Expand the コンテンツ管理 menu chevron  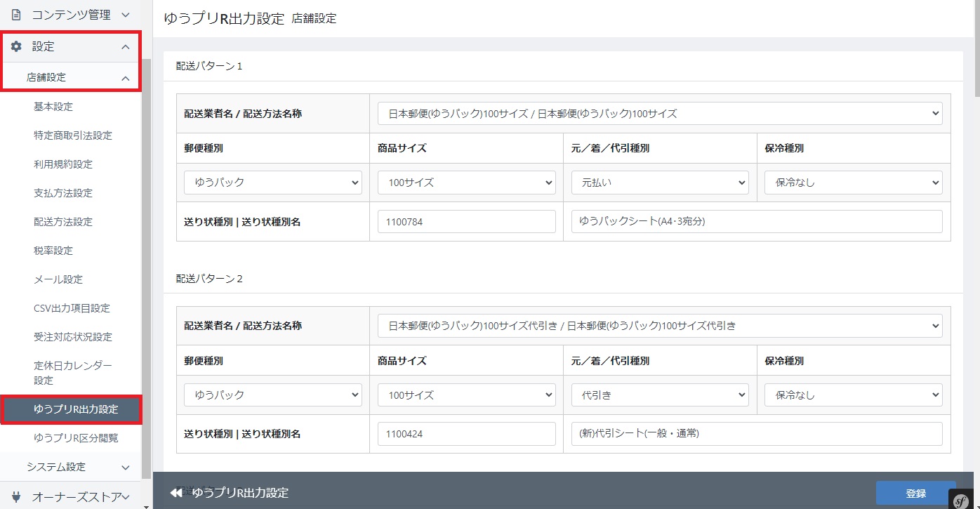126,14
